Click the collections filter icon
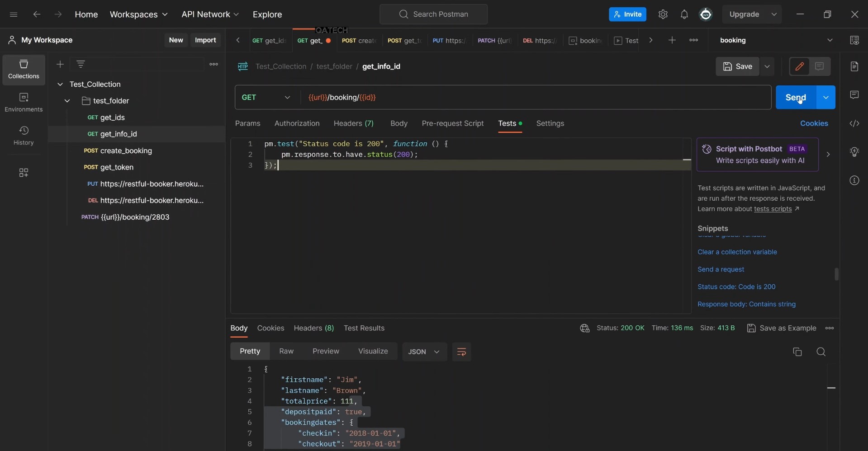Image resolution: width=868 pixels, height=451 pixels. (x=81, y=64)
